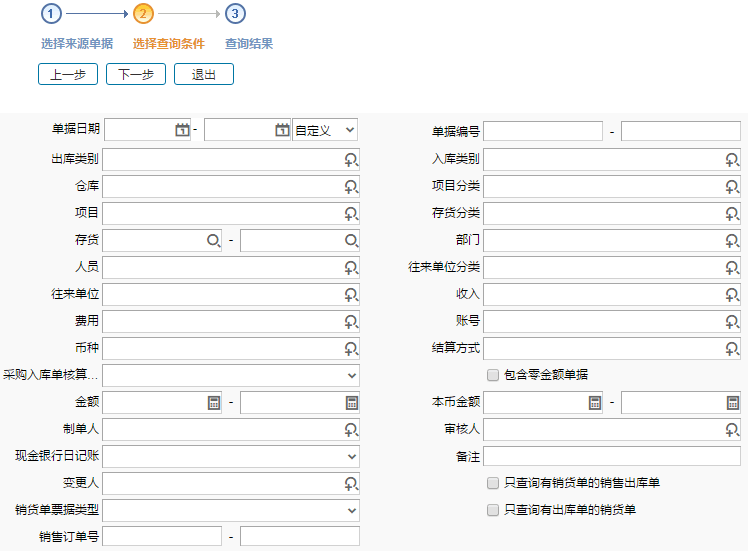
Task: Open calculator for 本币金额 maximum value
Action: point(733,403)
